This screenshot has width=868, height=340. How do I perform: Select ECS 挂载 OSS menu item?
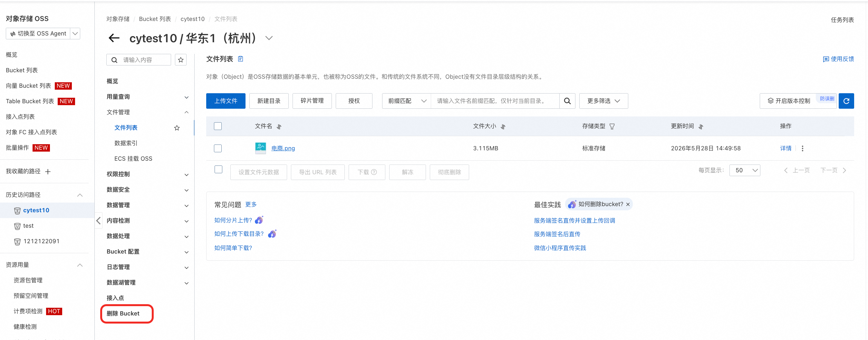click(133, 159)
